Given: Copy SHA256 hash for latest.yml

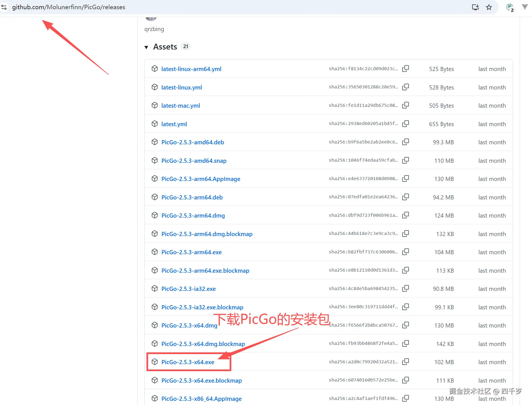Looking at the screenshot, I should pos(405,124).
